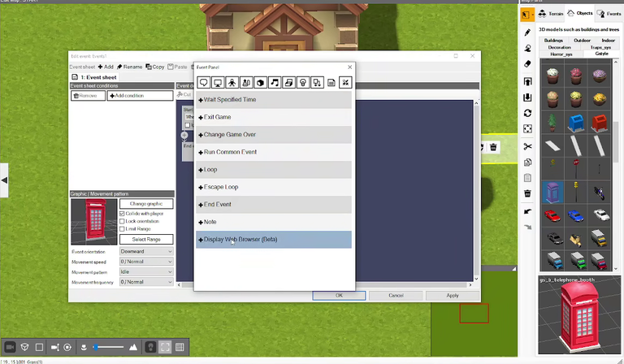Choose the light bulb event category
Viewport: 624px width, 364px height.
(x=303, y=82)
